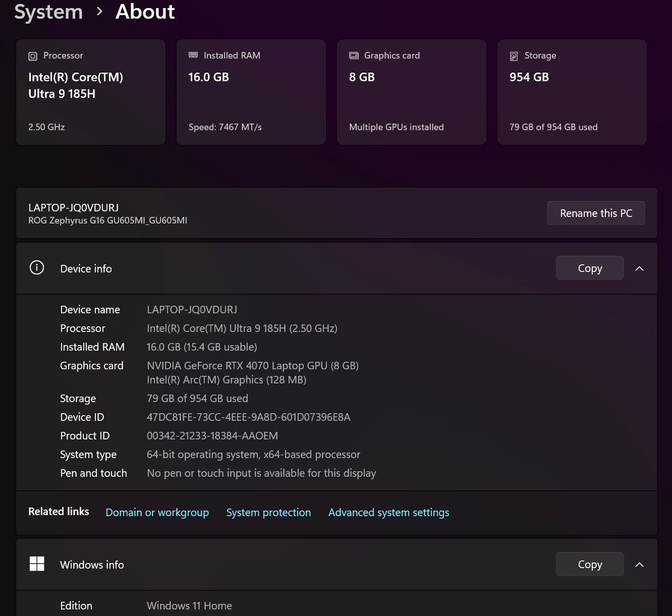Open System protection link
Image resolution: width=672 pixels, height=616 pixels.
pyautogui.click(x=268, y=513)
